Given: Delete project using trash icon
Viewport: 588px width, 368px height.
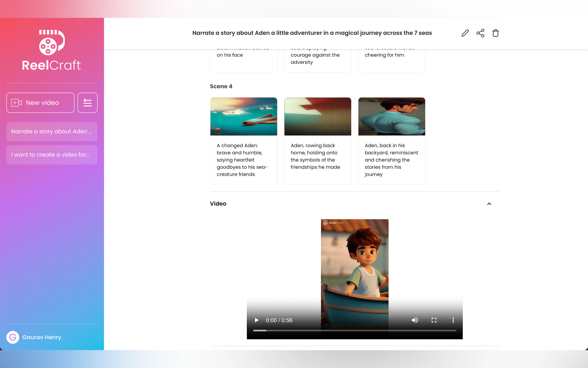Looking at the screenshot, I should pos(495,33).
